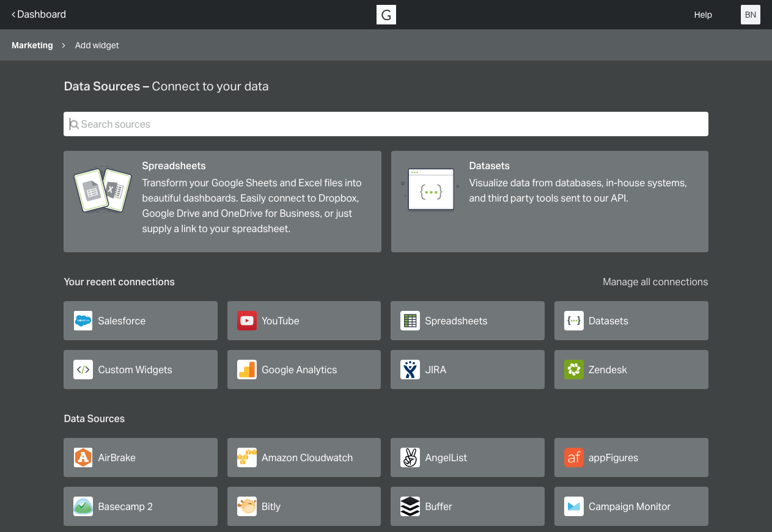The width and height of the screenshot is (772, 532).
Task: Select the AirBrake data source label
Action: pyautogui.click(x=117, y=457)
